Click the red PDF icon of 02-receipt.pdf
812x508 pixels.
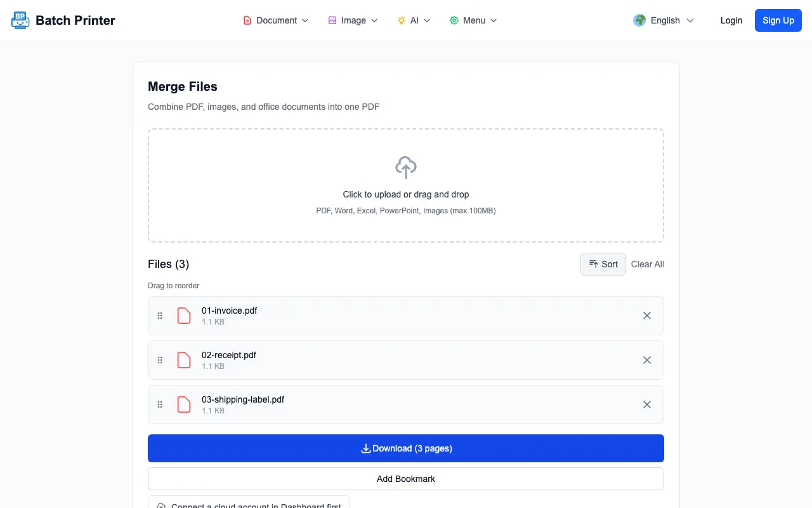click(184, 360)
